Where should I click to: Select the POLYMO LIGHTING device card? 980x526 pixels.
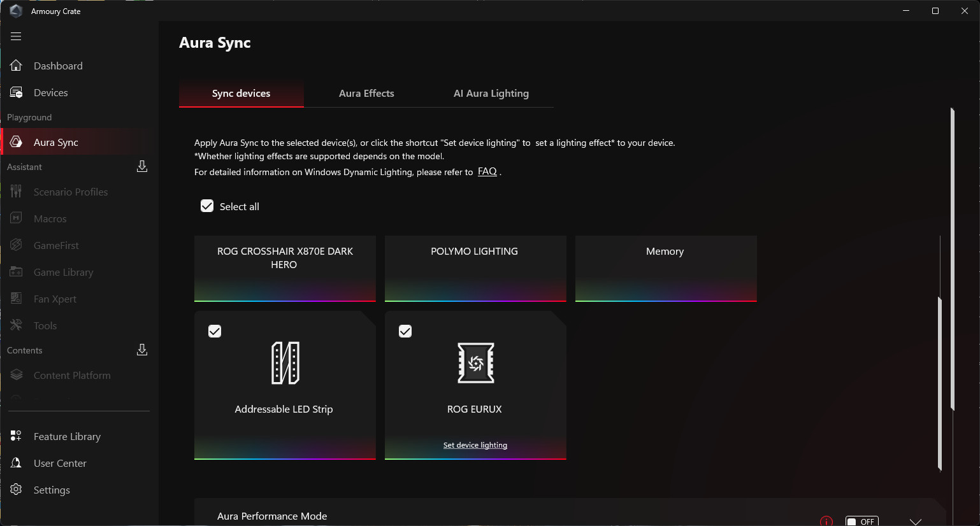point(475,269)
